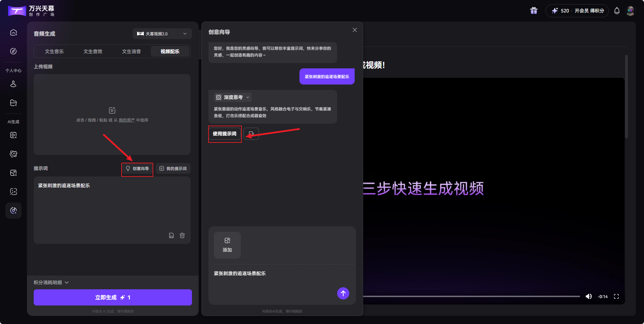Click the 使用提示词 button

tap(225, 134)
